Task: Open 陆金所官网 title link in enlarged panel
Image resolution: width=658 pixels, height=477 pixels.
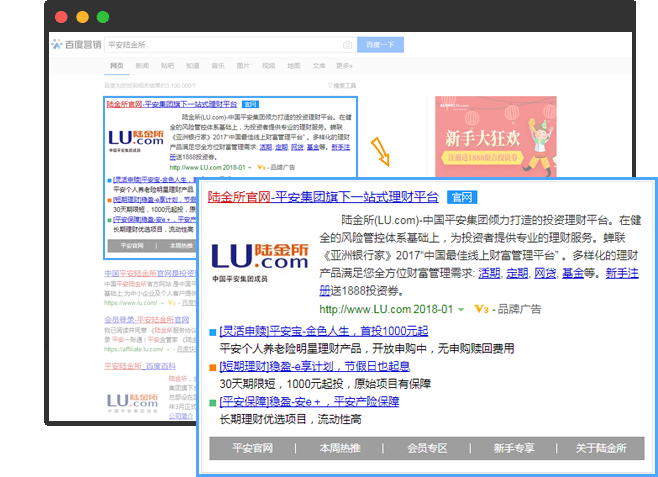Action: pyautogui.click(x=323, y=197)
